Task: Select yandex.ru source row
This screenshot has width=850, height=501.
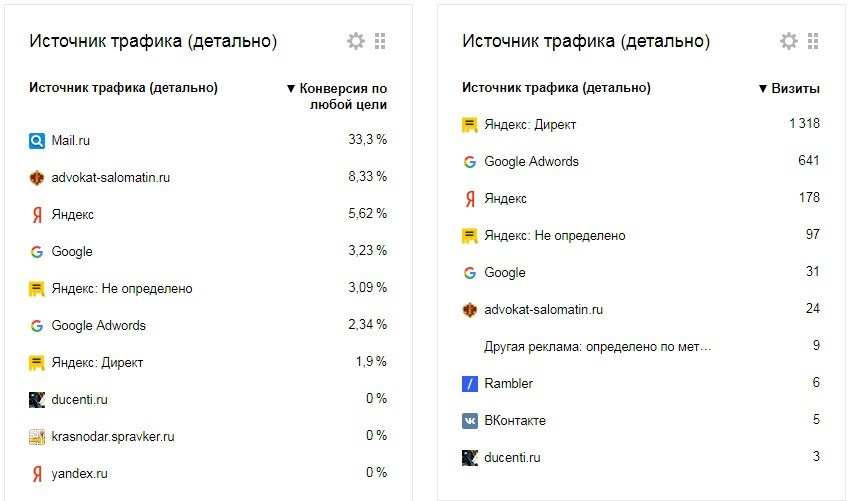Action: point(208,473)
